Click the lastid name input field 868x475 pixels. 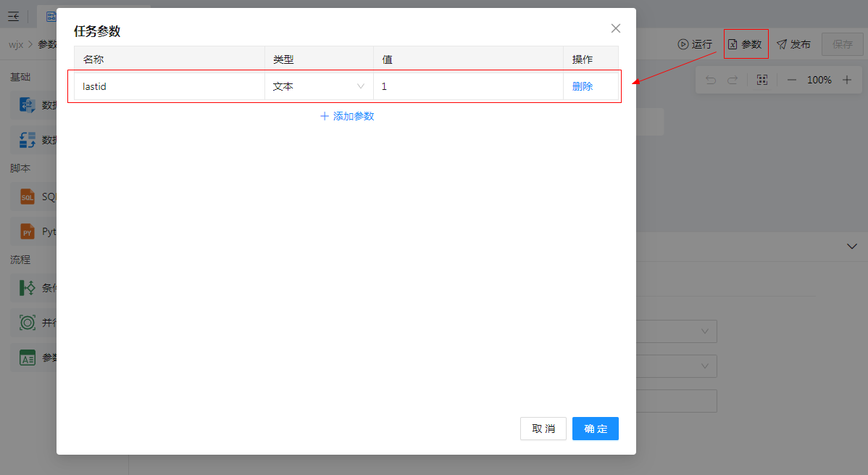click(x=170, y=86)
